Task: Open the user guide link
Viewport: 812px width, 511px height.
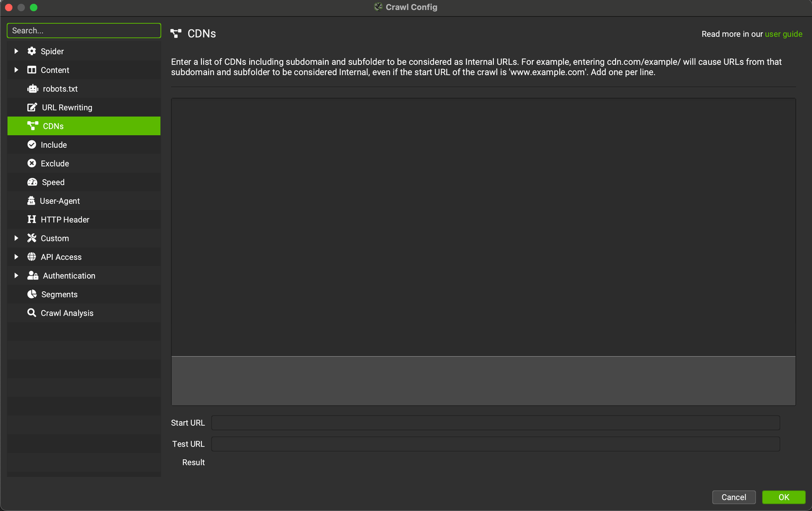Action: (783, 34)
